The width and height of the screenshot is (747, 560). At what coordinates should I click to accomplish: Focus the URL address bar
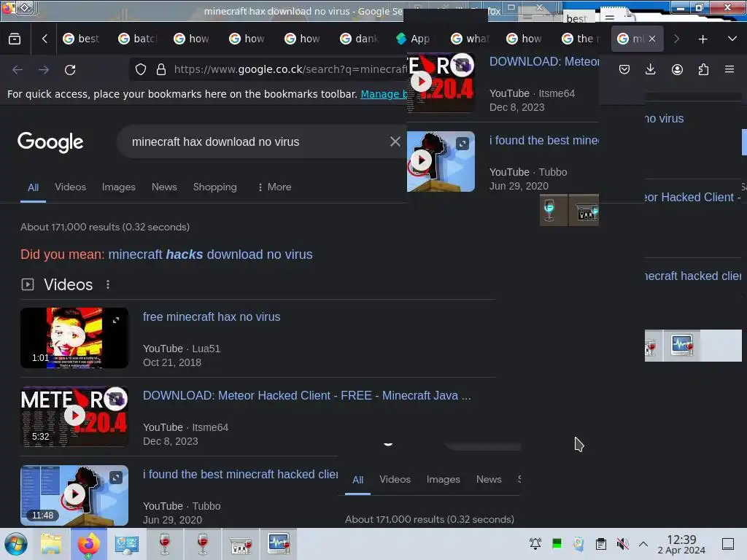[x=290, y=69]
